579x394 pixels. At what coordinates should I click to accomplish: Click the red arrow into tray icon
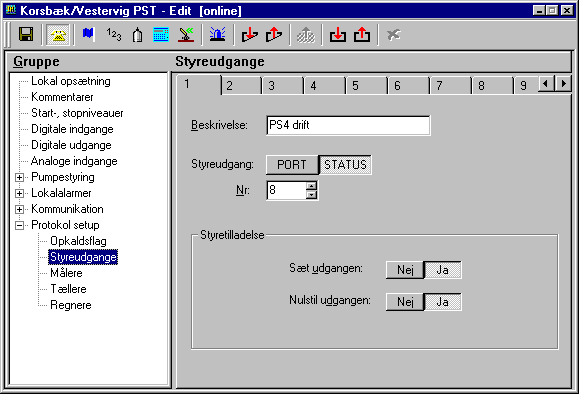(338, 35)
